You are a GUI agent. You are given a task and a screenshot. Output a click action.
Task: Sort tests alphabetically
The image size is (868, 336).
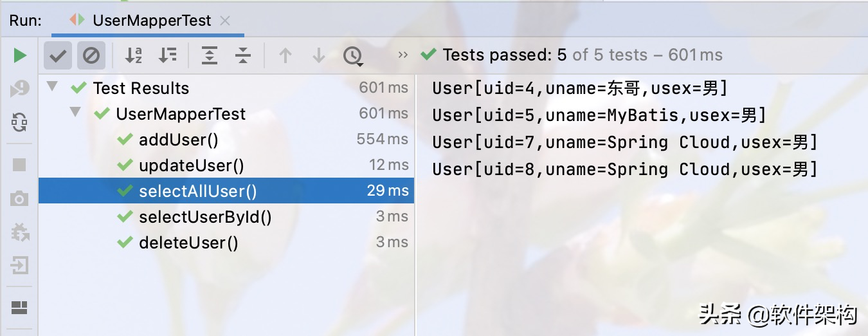click(x=134, y=56)
